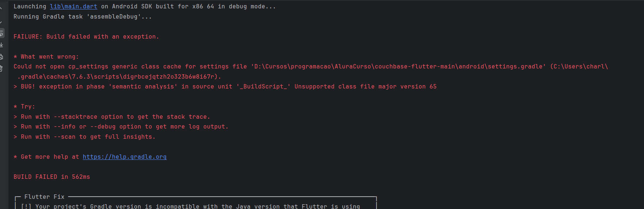Click the Running Gradle task 'assembleDebug' line
Viewport: 644px width, 209px height.
point(82,17)
